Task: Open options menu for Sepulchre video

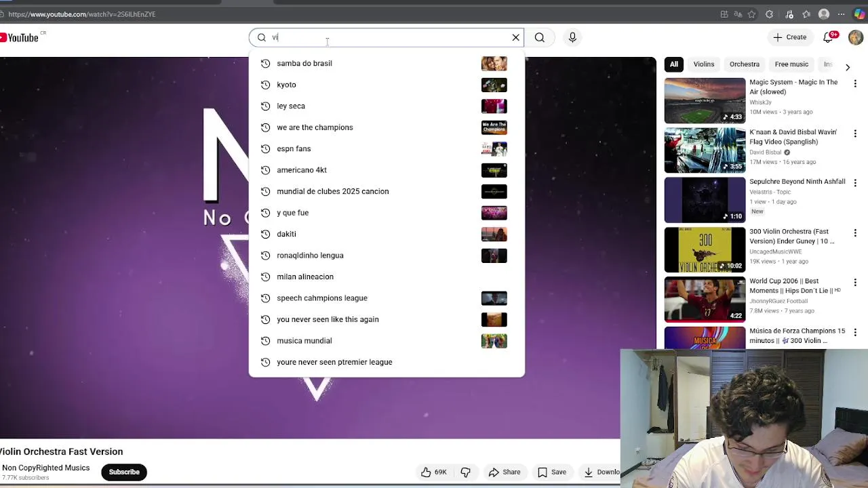Action: click(855, 183)
